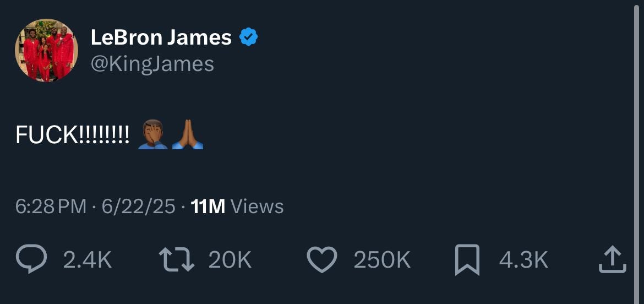Like the tweet with the heart icon
Viewport: 644px width, 304px height.
321,260
